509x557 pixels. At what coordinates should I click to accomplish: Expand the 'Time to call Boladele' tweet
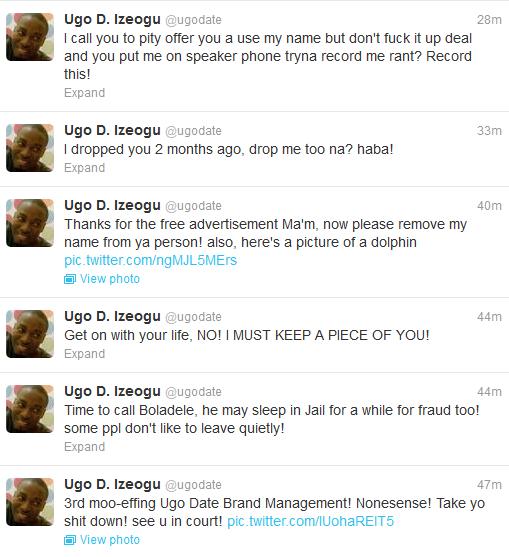coord(85,447)
